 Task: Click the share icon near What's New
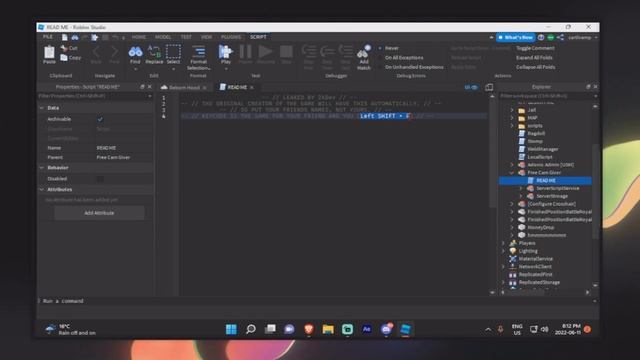560,37
